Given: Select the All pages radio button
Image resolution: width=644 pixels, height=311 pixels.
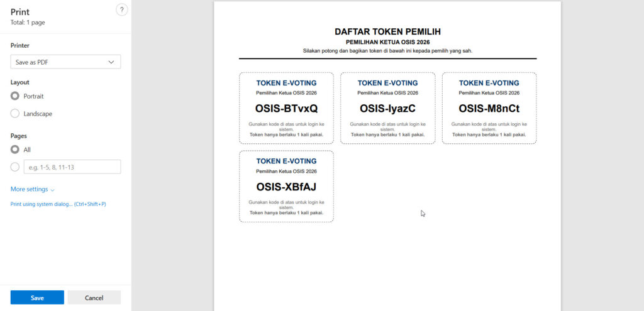Looking at the screenshot, I should coord(15,150).
